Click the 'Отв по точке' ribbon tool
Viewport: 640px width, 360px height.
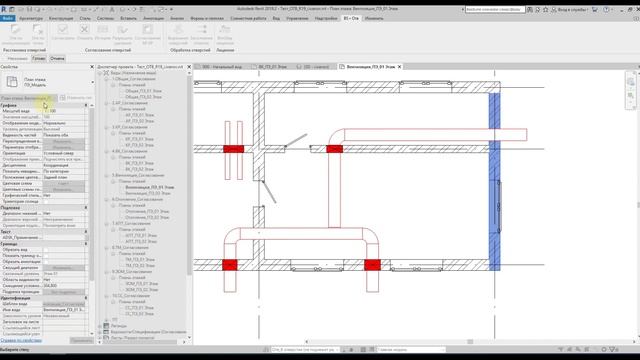(38, 34)
